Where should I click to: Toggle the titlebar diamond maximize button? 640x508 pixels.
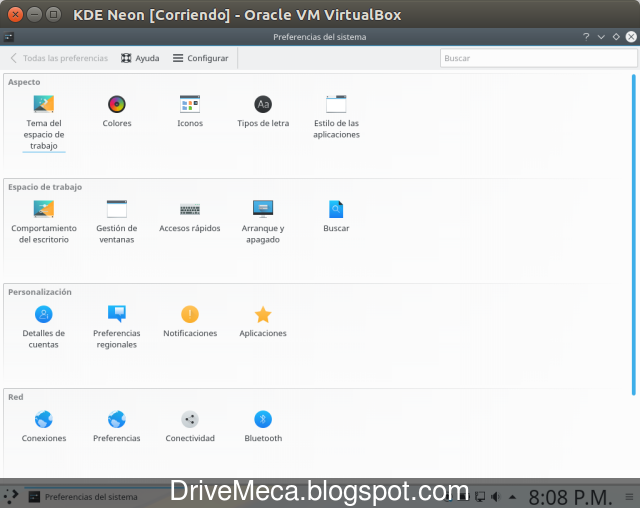[616, 37]
